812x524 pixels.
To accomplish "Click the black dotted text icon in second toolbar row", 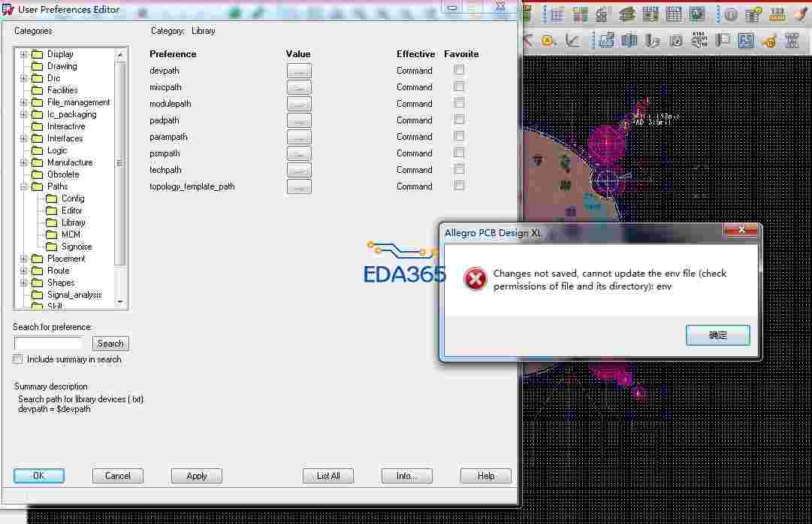I will (699, 40).
